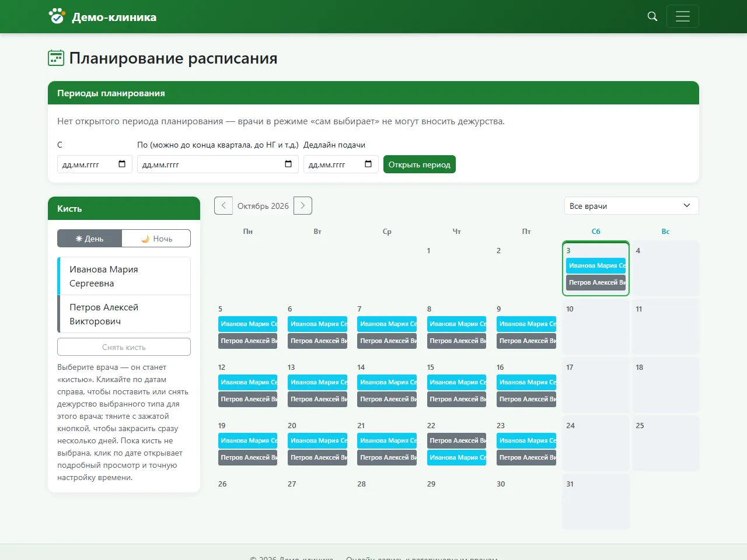The image size is (747, 560).
Task: Click the «Октябрь 2026» month label
Action: (263, 206)
